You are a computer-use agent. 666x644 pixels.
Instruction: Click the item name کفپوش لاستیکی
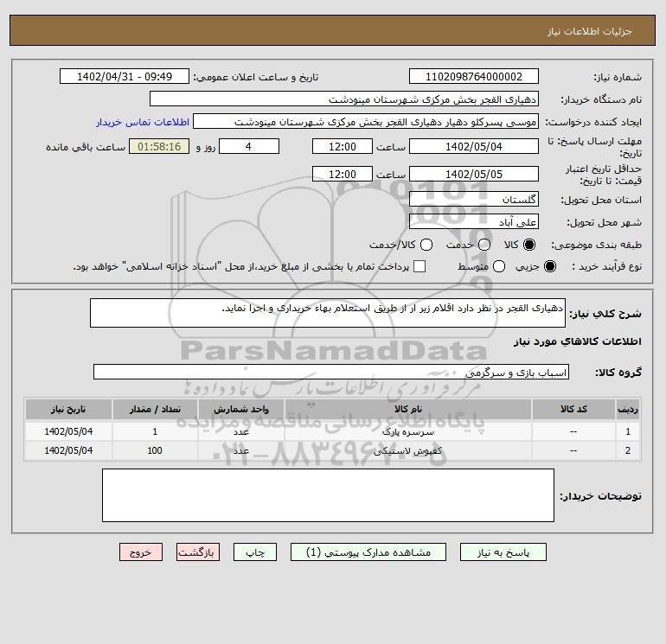(x=407, y=451)
